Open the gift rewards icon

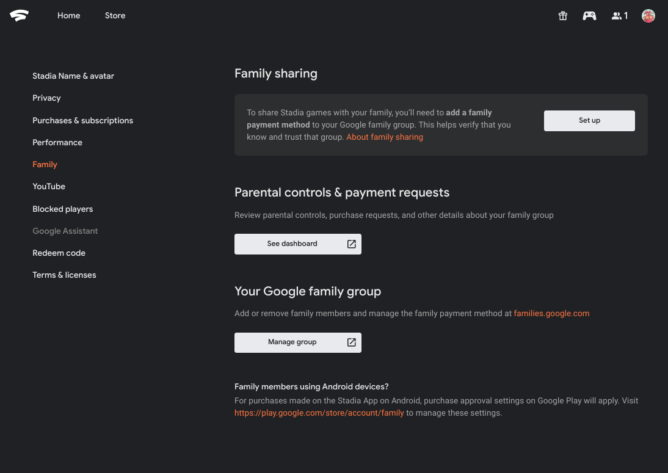[x=563, y=16]
